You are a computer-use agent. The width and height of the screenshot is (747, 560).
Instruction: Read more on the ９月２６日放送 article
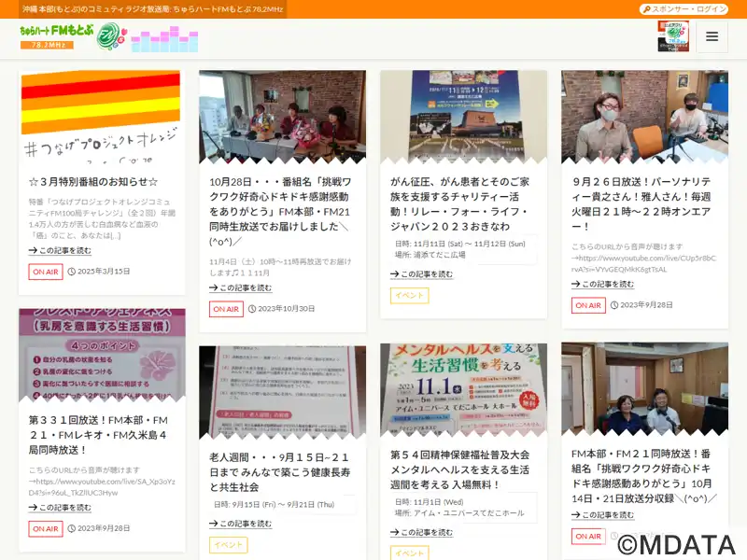[x=602, y=284]
